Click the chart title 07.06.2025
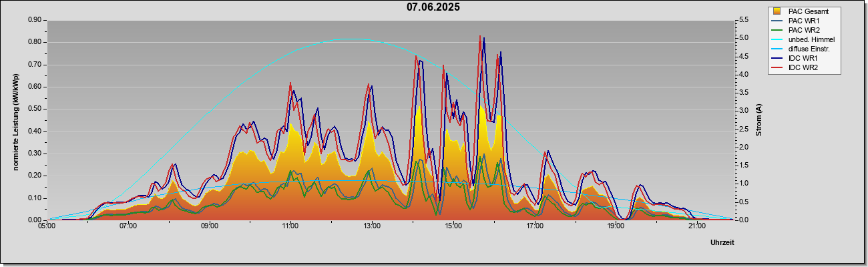The width and height of the screenshot is (868, 267). (433, 7)
